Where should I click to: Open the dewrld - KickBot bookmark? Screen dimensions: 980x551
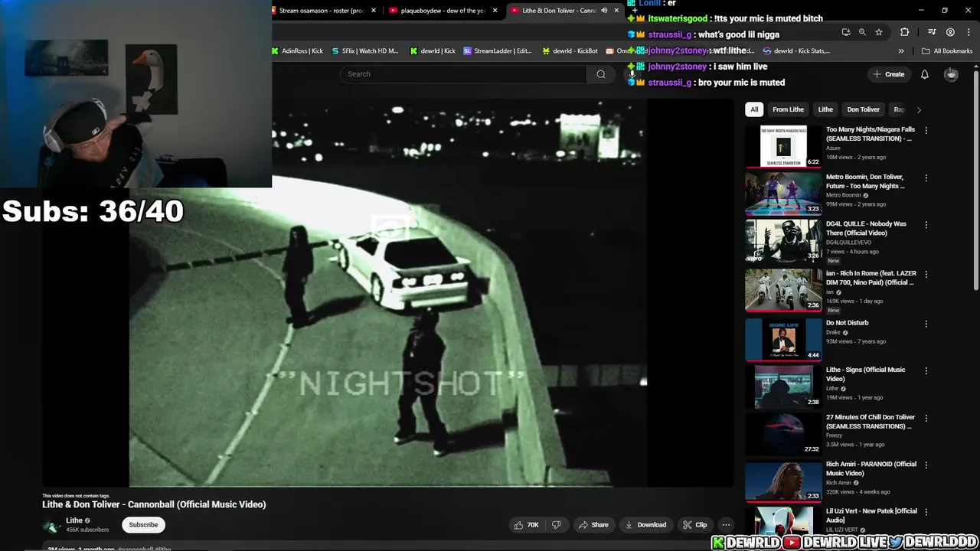pyautogui.click(x=570, y=51)
